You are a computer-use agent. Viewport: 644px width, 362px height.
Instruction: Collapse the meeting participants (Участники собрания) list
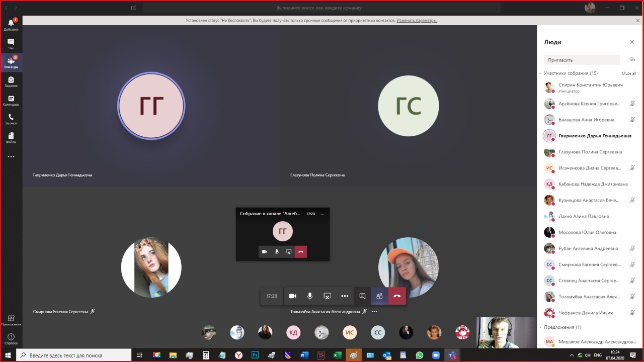[x=540, y=73]
